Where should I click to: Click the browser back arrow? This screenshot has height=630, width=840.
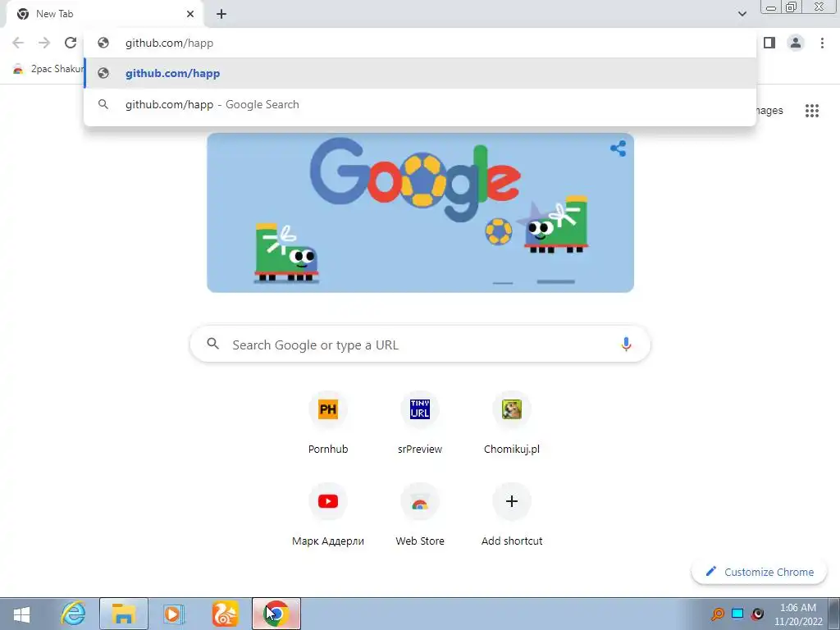click(x=18, y=43)
